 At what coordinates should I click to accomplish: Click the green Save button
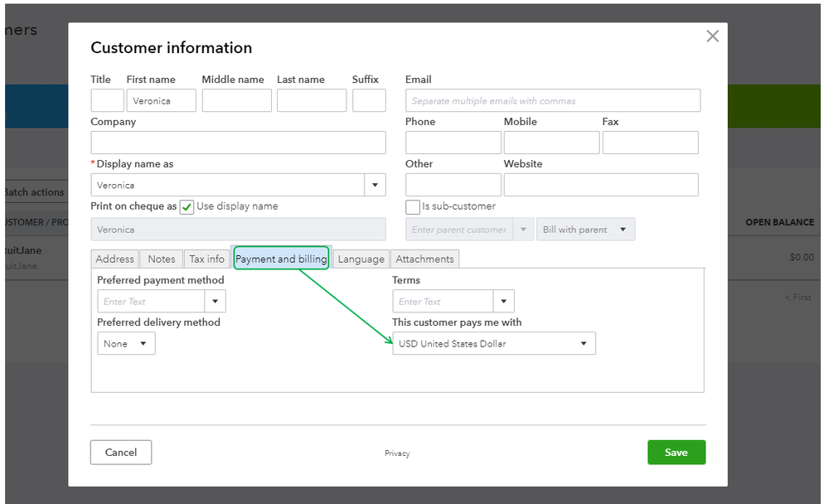click(x=676, y=453)
